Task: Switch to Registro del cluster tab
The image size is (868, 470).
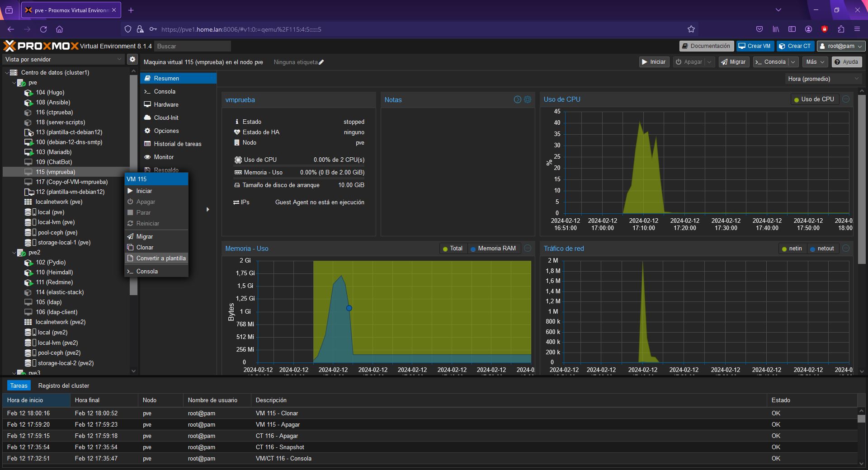Action: point(64,385)
